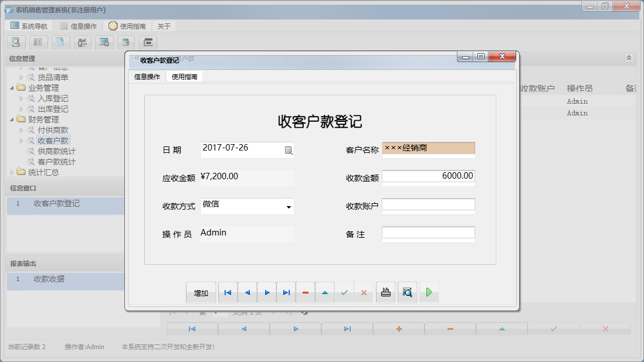Click the green checkmark to confirm record
This screenshot has width=644, height=362.
(x=345, y=292)
